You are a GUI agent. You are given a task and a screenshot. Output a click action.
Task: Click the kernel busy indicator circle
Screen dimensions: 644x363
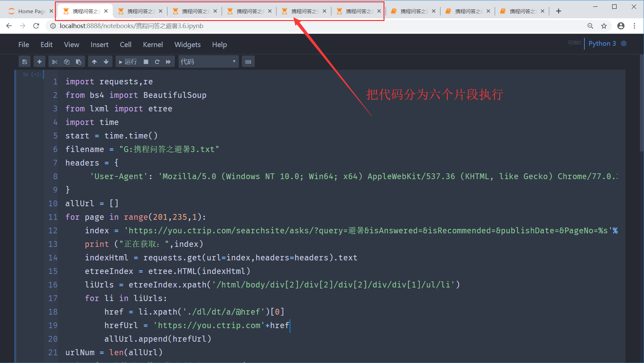click(x=624, y=43)
